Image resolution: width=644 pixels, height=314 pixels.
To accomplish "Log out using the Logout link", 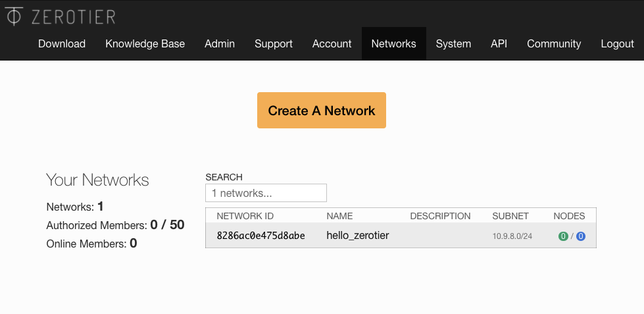I will (617, 43).
